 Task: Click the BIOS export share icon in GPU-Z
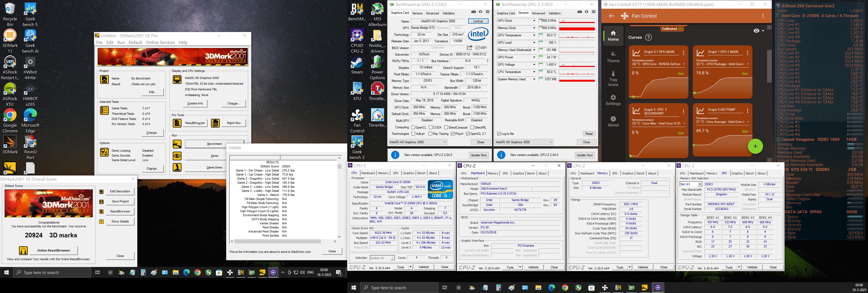tap(469, 47)
